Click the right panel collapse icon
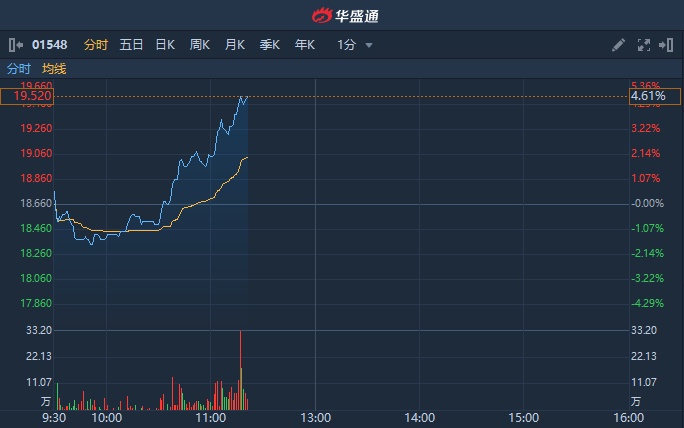The width and height of the screenshot is (684, 428). pyautogui.click(x=666, y=45)
